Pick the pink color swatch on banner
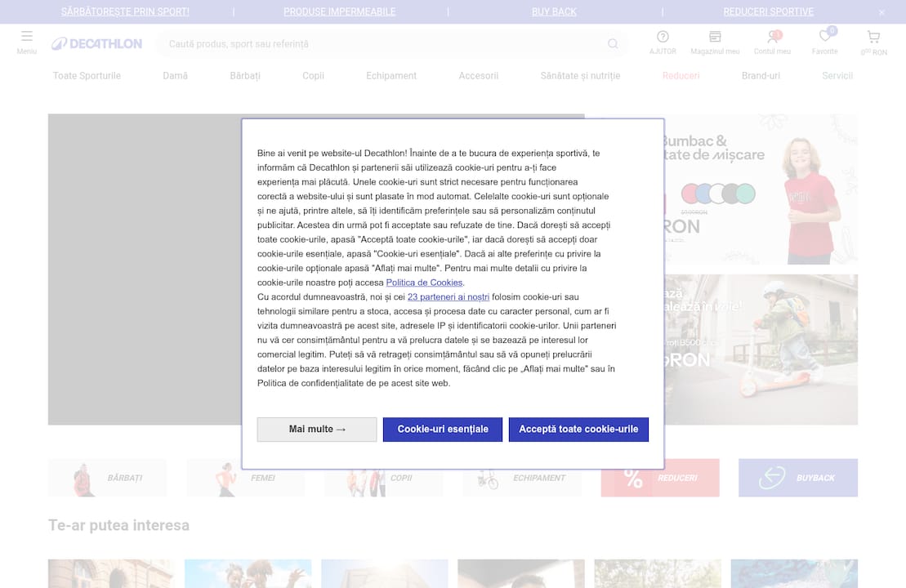 [690, 194]
